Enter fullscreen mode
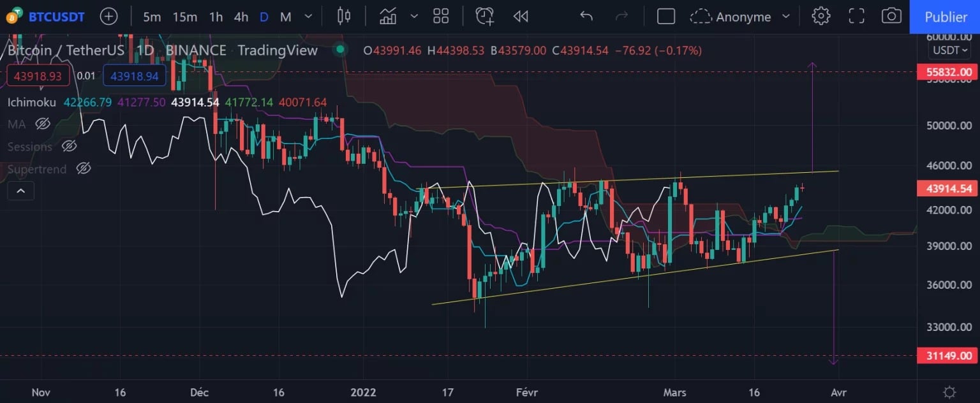 coord(856,17)
